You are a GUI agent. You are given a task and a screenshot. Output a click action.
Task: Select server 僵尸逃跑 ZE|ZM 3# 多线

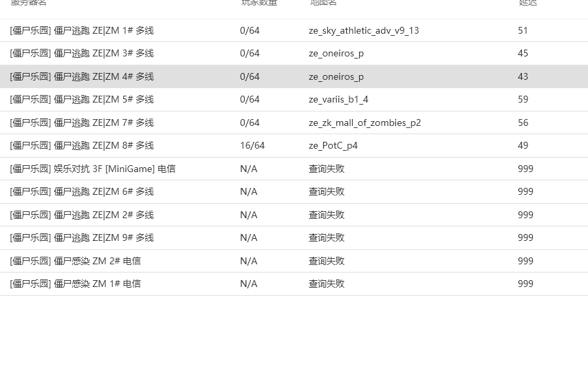(82, 53)
